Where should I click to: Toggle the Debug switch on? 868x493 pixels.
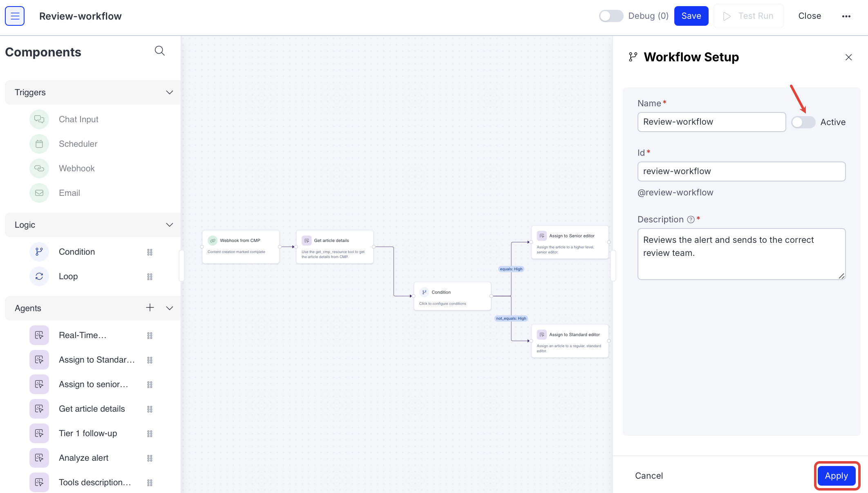tap(611, 16)
